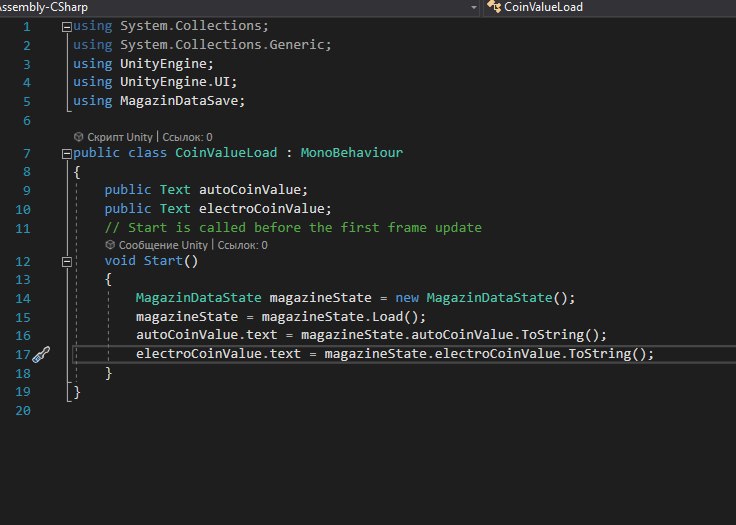Click method name 'Start' on line 12
Image resolution: width=736 pixels, height=525 pixels.
click(x=163, y=261)
